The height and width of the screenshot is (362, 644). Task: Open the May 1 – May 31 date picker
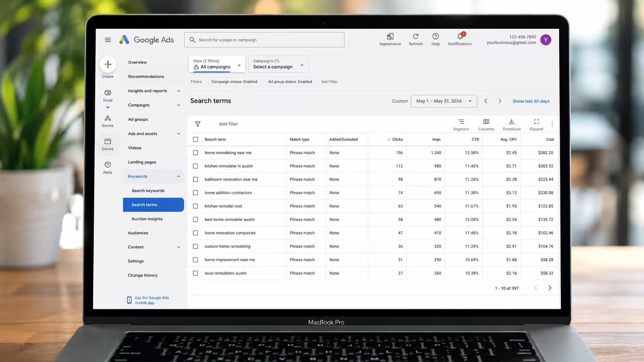[444, 101]
